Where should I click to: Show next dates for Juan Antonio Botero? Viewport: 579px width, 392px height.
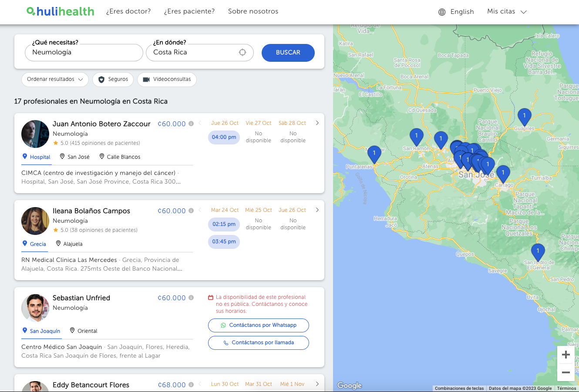pos(317,123)
